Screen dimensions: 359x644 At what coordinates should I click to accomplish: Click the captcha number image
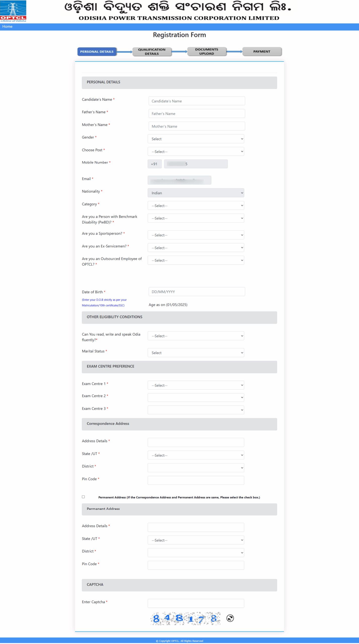tap(185, 618)
